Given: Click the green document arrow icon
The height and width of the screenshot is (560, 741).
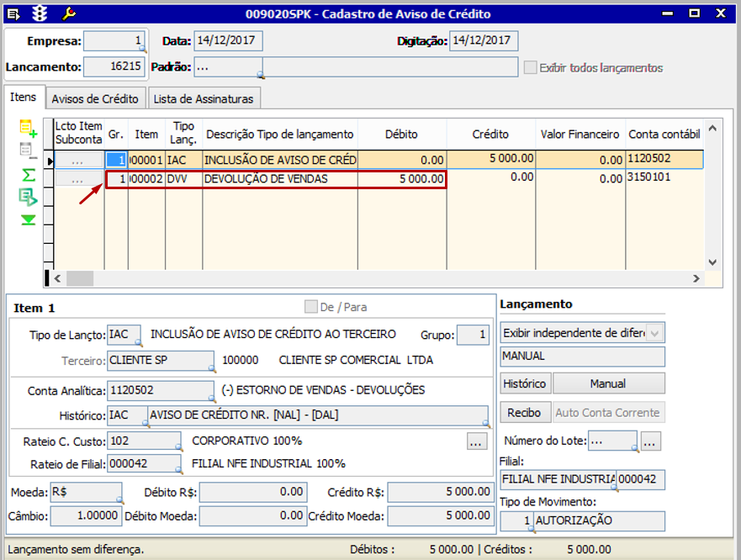Looking at the screenshot, I should click(29, 197).
